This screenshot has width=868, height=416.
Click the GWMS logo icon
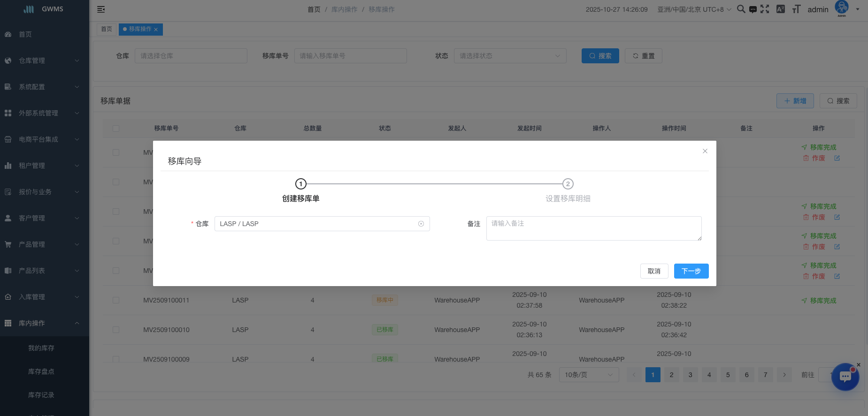[x=29, y=9]
